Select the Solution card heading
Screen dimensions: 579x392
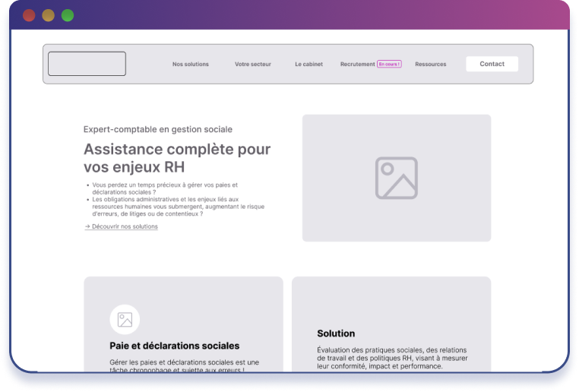click(336, 334)
